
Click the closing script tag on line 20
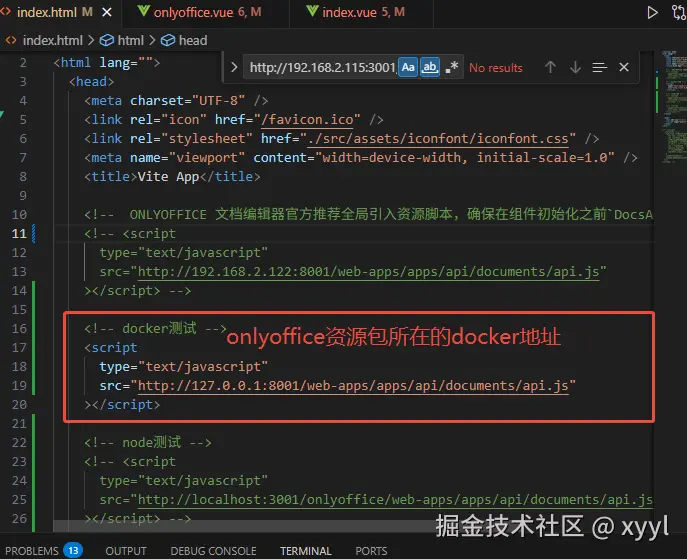tap(123, 405)
